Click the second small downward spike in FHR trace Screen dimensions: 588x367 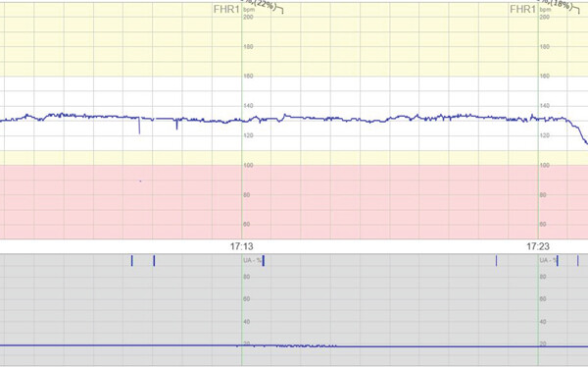(177, 125)
